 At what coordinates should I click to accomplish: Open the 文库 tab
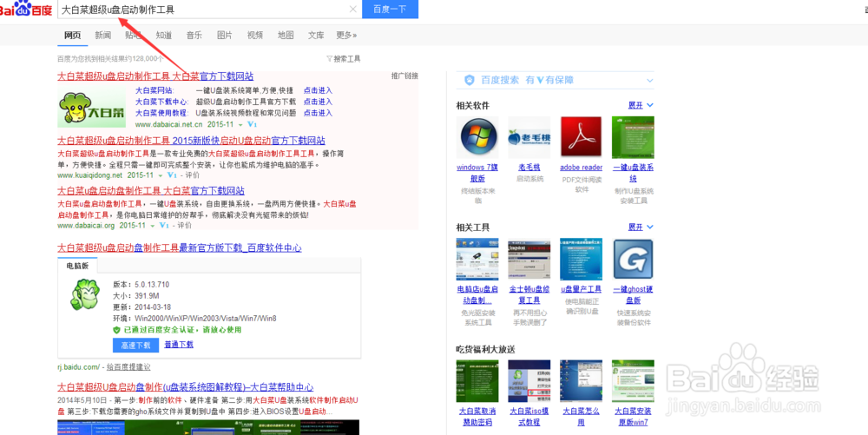pos(316,35)
